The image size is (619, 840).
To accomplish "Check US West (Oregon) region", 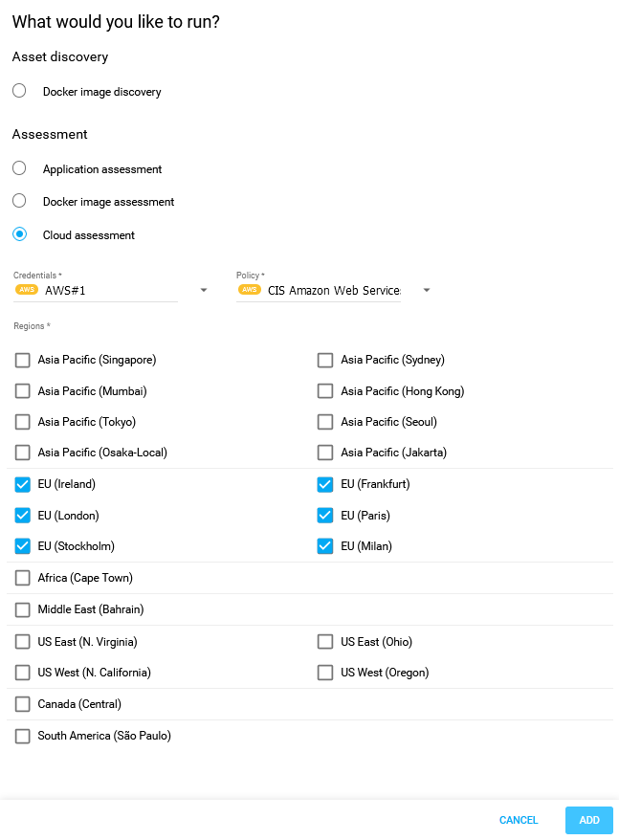I will tap(325, 673).
